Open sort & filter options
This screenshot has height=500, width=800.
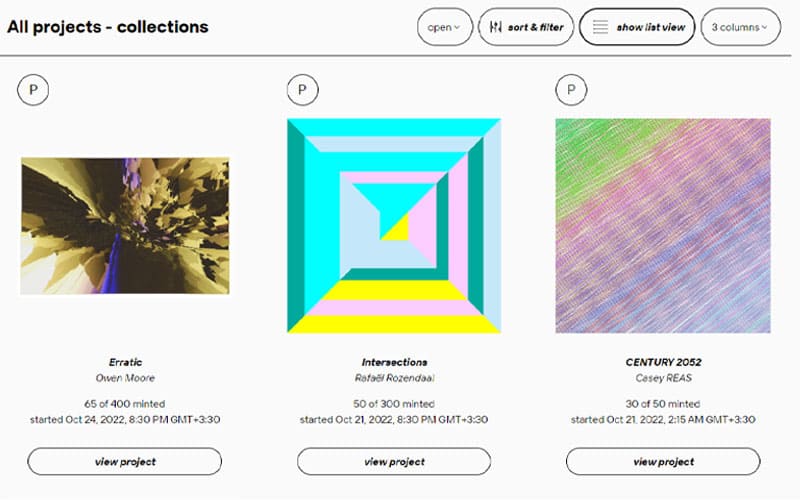pyautogui.click(x=527, y=28)
